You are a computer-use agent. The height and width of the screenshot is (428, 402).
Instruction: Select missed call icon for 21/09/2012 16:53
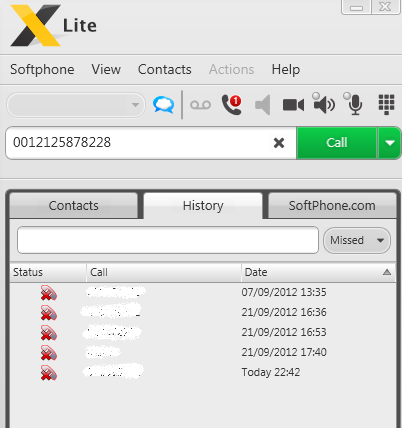coord(49,333)
